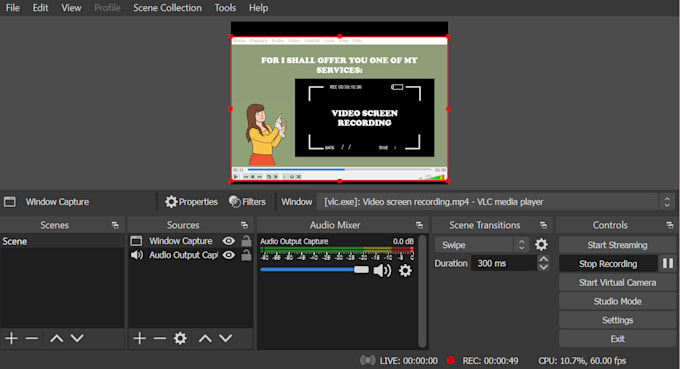This screenshot has width=680, height=369.
Task: Click the Audio Output Capture mixer label
Action: pos(294,241)
